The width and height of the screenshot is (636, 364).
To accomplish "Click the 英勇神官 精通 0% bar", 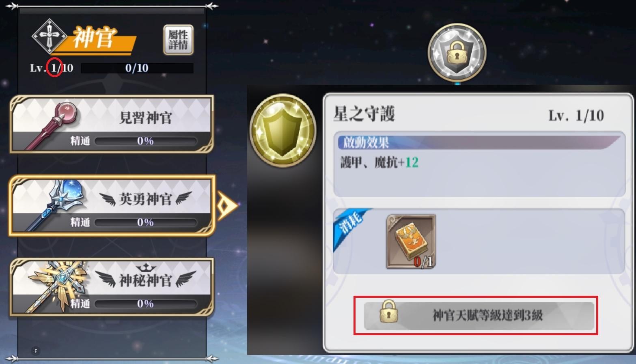I will pyautogui.click(x=146, y=222).
